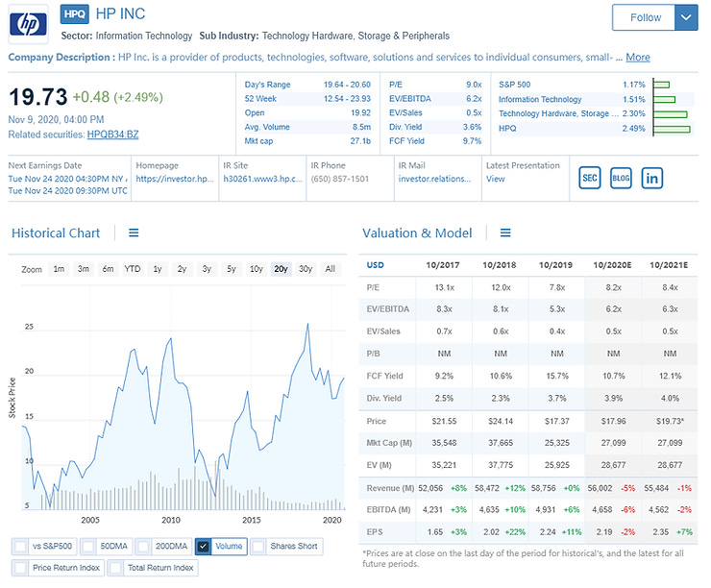Uncheck the Volume checkbox
This screenshot has width=711, height=588.
click(x=203, y=547)
